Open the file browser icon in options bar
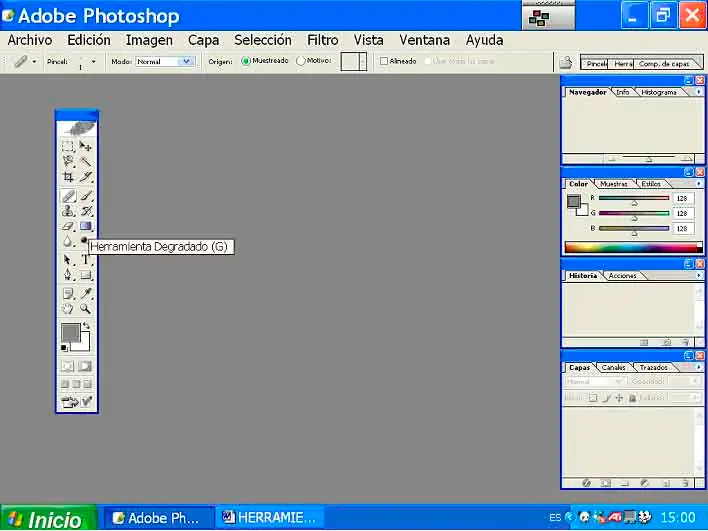708x531 pixels. pyautogui.click(x=566, y=62)
